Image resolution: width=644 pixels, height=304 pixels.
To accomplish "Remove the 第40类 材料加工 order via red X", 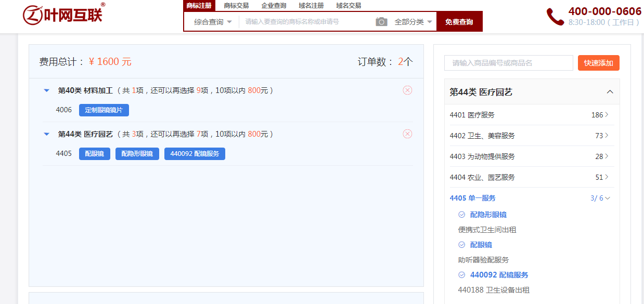I will [x=407, y=90].
